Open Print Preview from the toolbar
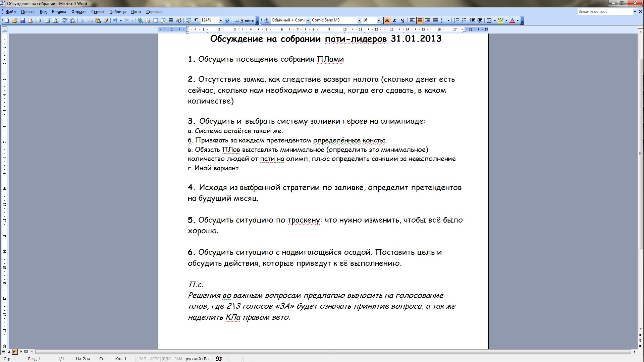Viewport: 644px width, 362px height. [55, 20]
